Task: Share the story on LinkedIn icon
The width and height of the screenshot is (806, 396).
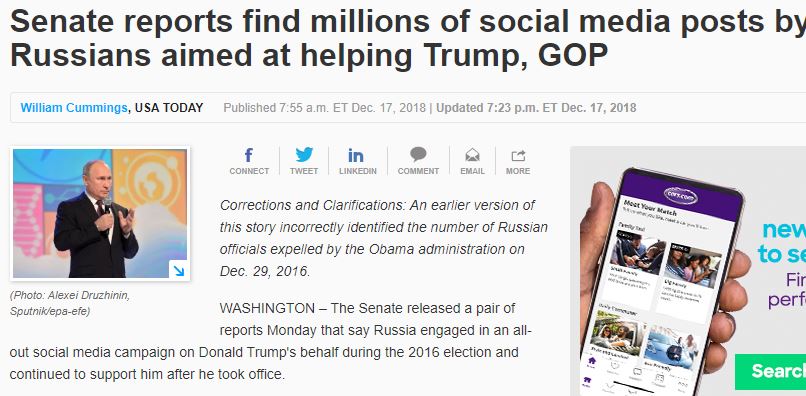Action: pos(357,161)
